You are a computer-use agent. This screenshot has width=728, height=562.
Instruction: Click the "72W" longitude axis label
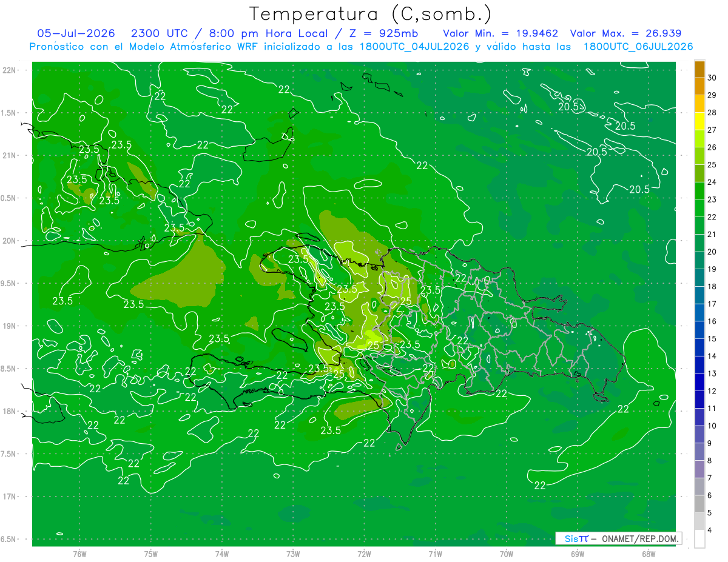pyautogui.click(x=364, y=554)
